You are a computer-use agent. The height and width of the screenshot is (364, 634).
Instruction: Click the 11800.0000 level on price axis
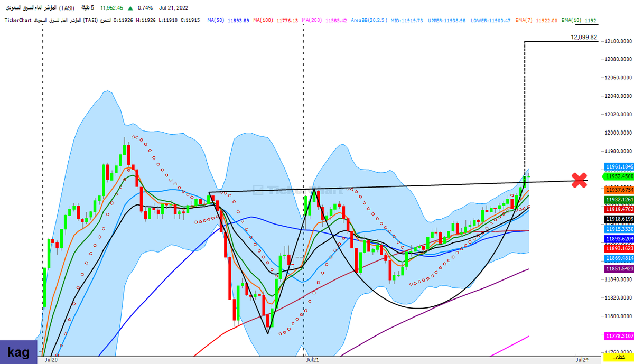click(x=618, y=316)
